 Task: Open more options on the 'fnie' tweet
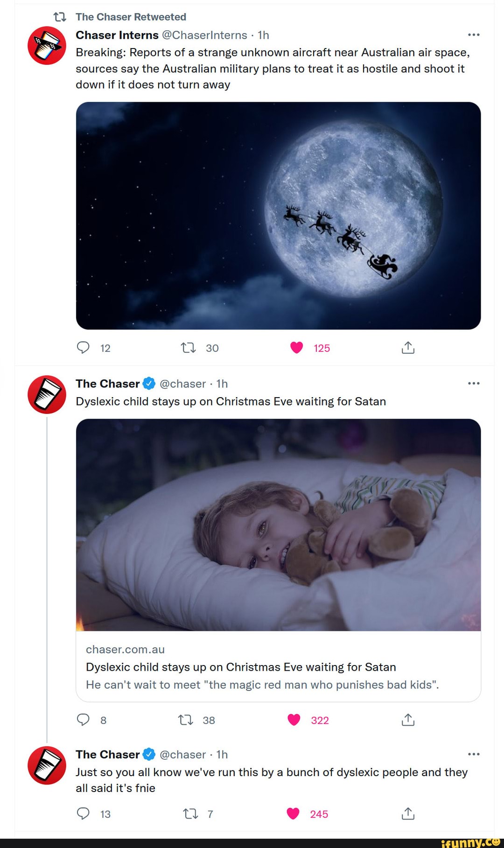[x=473, y=754]
